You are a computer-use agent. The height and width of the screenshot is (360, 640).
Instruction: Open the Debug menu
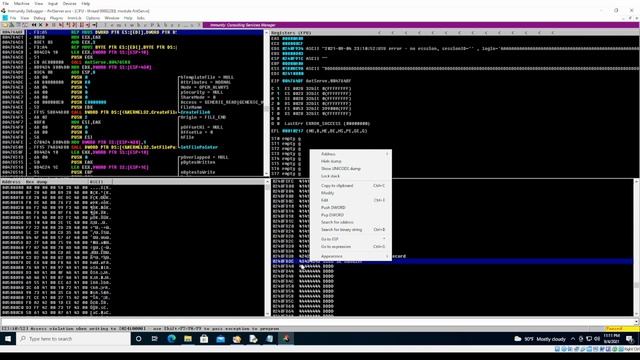(39, 18)
